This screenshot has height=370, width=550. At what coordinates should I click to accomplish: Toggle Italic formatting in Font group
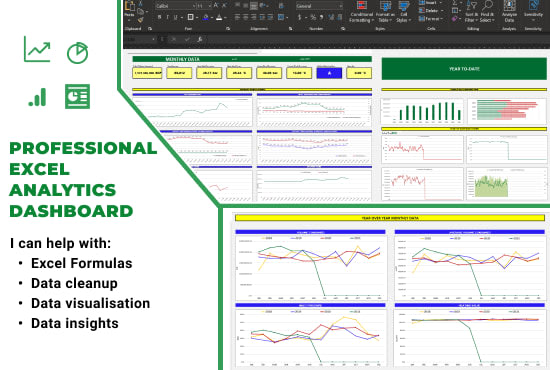click(x=168, y=17)
